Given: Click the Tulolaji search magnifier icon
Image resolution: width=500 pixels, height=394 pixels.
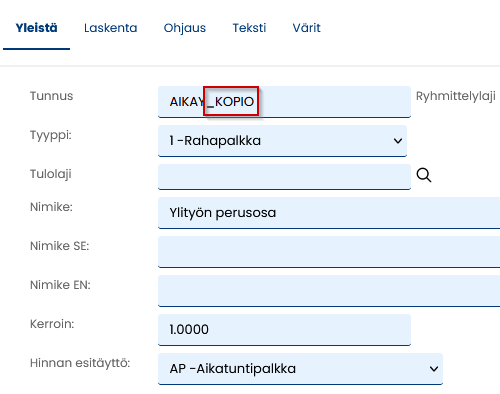Looking at the screenshot, I should click(x=424, y=175).
